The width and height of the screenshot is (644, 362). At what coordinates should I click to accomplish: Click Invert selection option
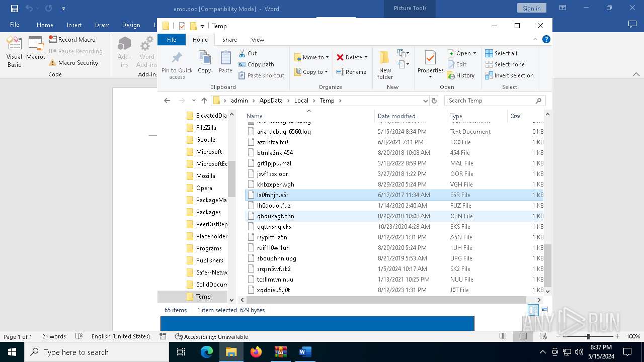(x=509, y=75)
